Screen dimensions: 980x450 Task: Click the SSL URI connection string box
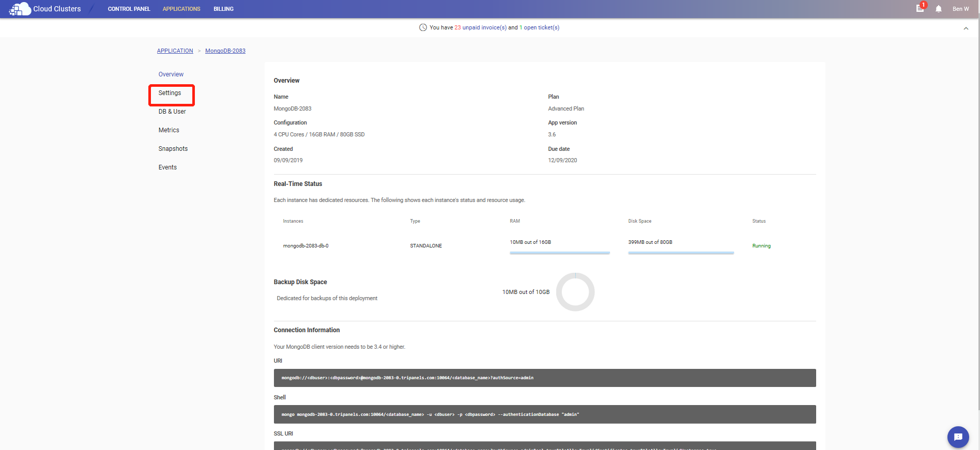(545, 446)
